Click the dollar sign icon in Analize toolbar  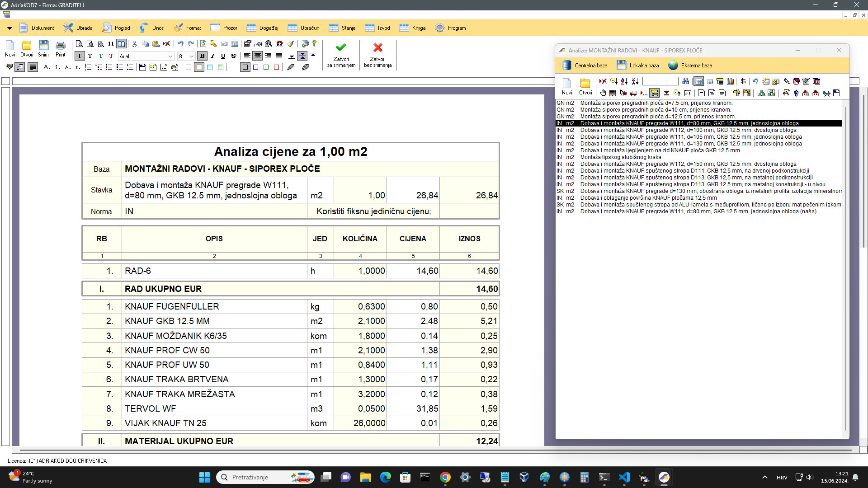(x=743, y=81)
